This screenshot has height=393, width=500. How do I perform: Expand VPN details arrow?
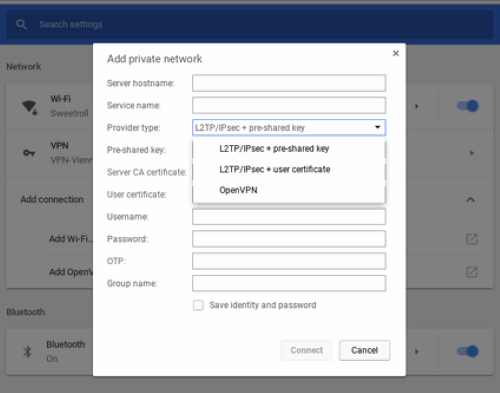(472, 153)
